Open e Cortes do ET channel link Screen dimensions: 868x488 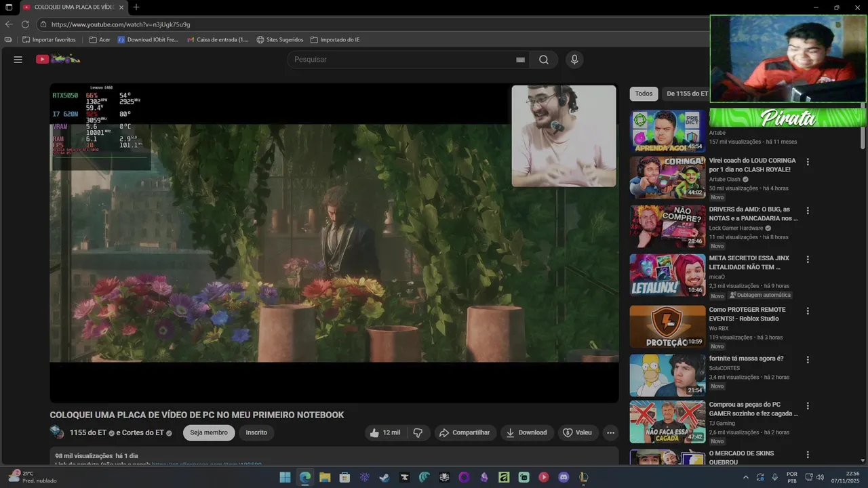[x=140, y=432]
